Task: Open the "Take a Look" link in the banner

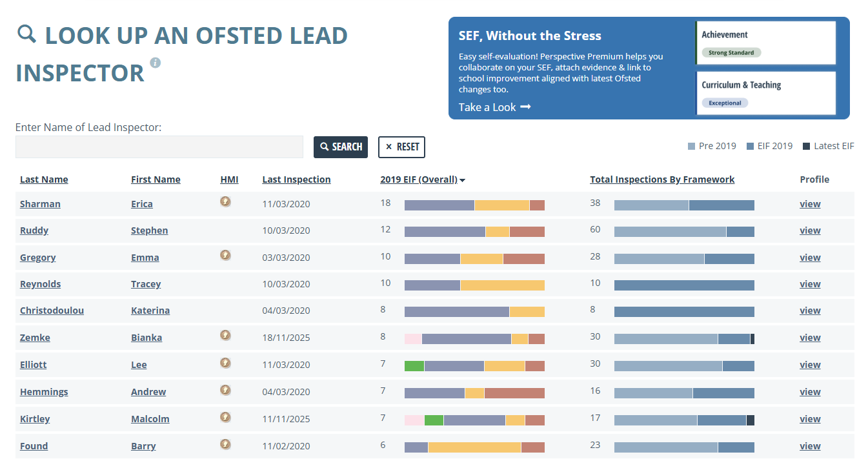Action: click(495, 107)
